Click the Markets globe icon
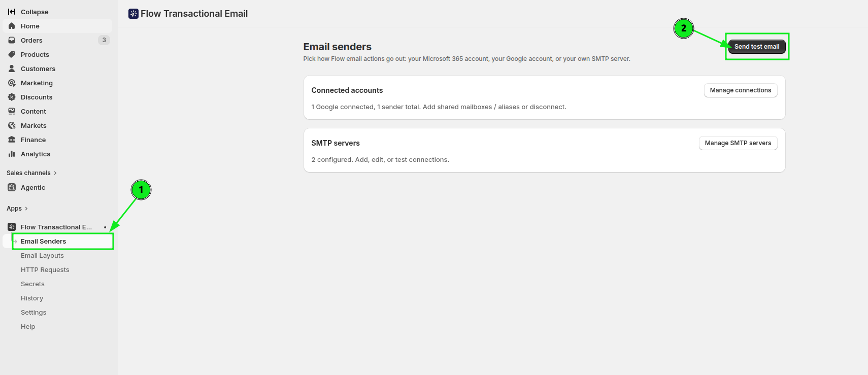 [x=12, y=125]
